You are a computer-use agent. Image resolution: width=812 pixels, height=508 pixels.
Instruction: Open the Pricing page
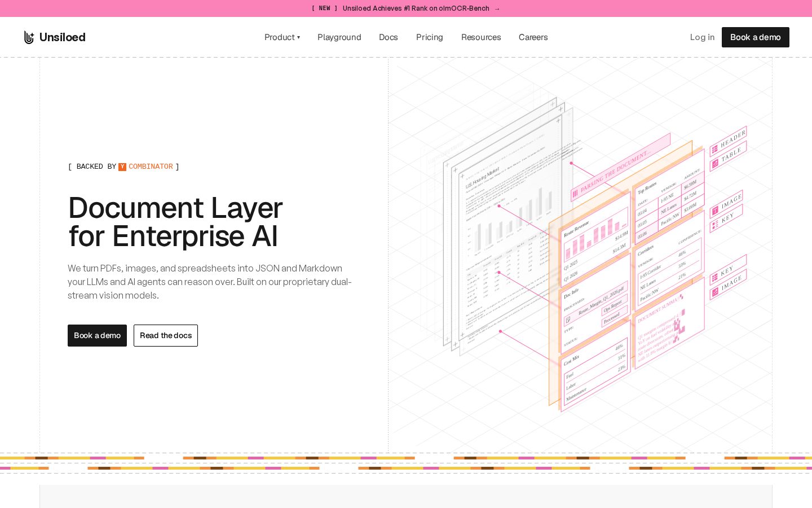coord(430,37)
